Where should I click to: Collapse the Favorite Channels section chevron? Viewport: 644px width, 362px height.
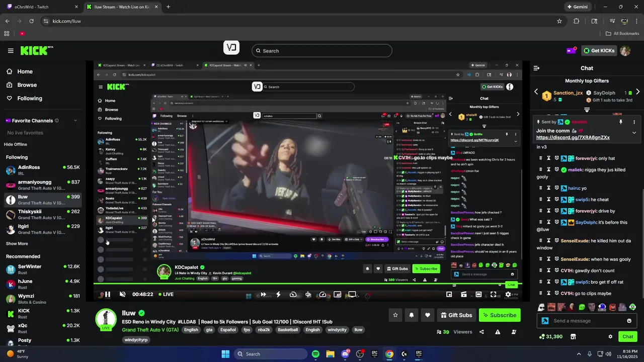[x=75, y=121]
